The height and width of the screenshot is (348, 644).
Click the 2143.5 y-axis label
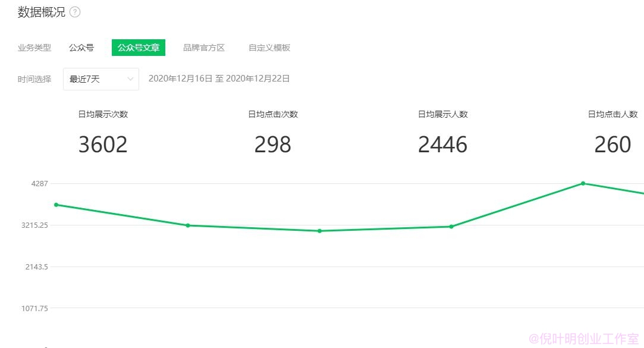[x=36, y=267]
